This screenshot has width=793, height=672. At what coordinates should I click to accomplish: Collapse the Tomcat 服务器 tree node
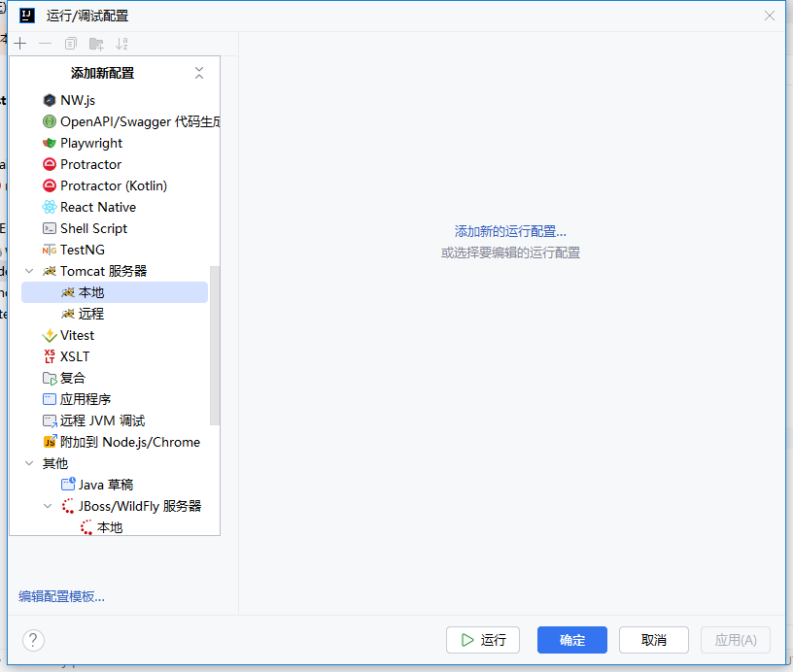pyautogui.click(x=30, y=271)
